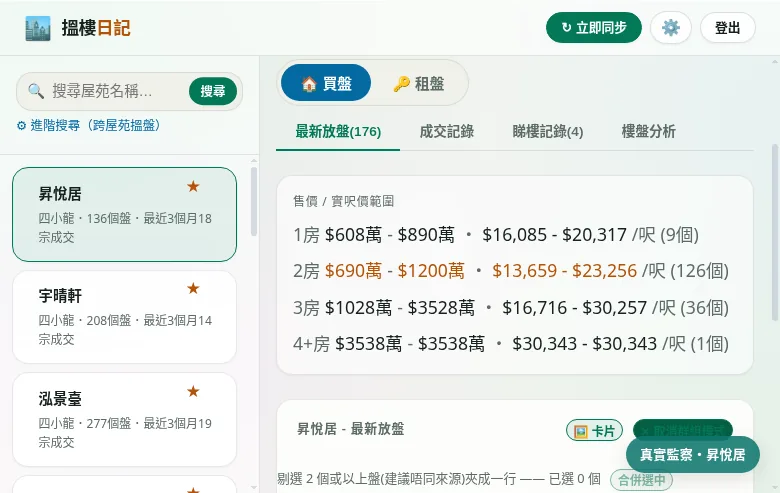
Task: Open 進階搜尋（跨屋苑搵盤） link
Action: pyautogui.click(x=89, y=125)
